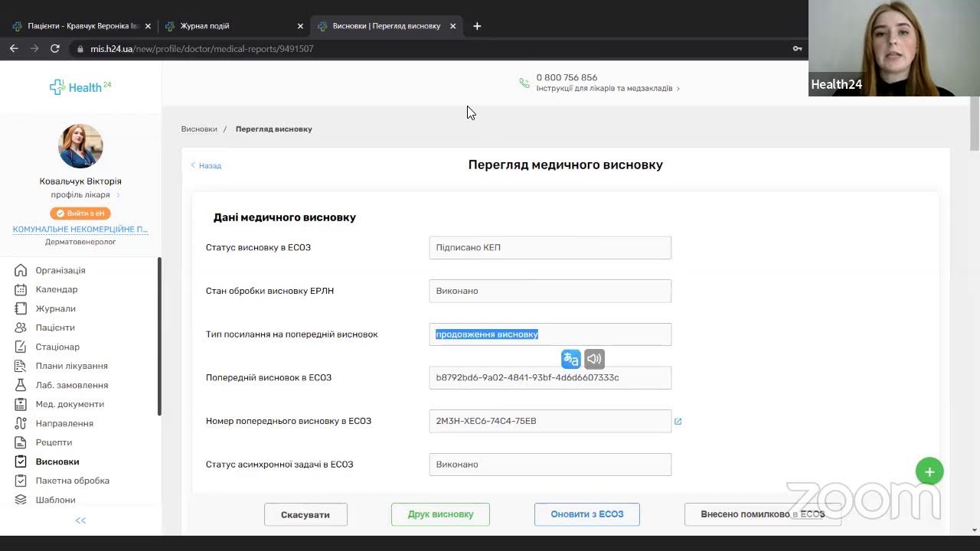Switch to the Пацієнти - Кравчук Вероніка tab
Screen dimensions: 980x551
pos(83,26)
